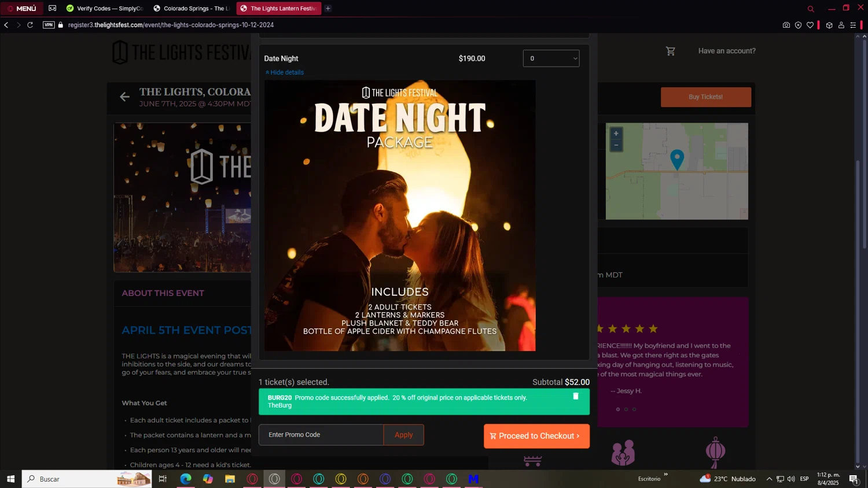The width and height of the screenshot is (868, 488).
Task: Select the first testimonial carousel dot
Action: coord(618,409)
